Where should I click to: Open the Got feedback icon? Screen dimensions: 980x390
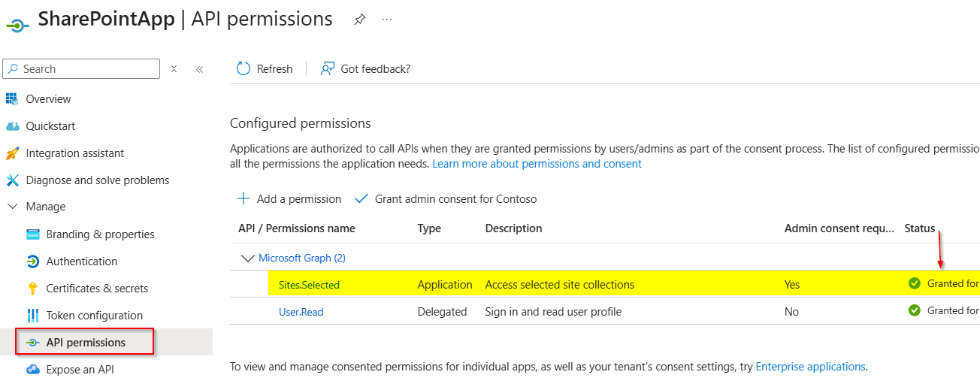(328, 69)
